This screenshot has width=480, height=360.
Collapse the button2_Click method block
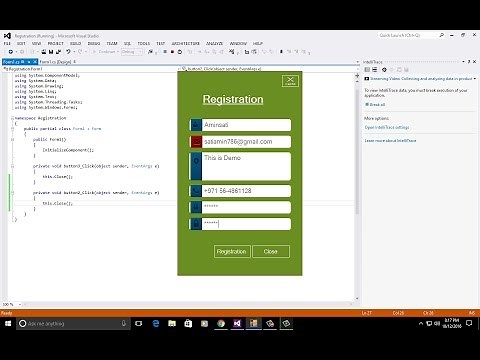pyautogui.click(x=12, y=193)
